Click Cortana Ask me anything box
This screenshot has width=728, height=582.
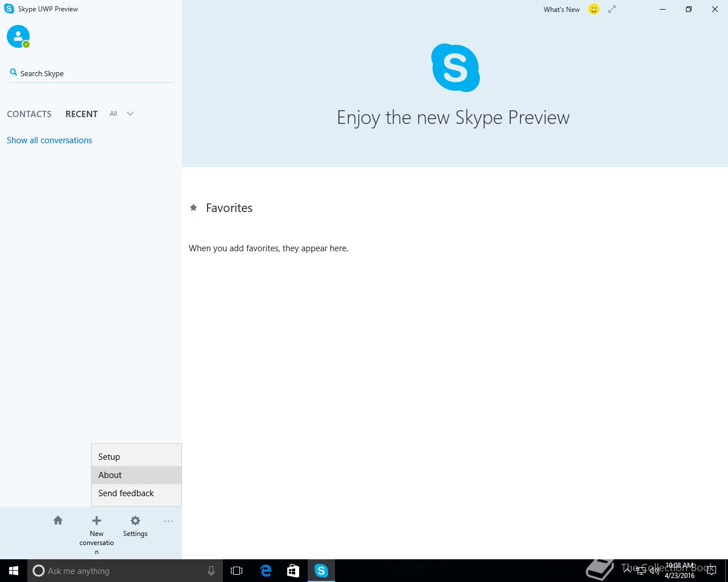tap(125, 571)
